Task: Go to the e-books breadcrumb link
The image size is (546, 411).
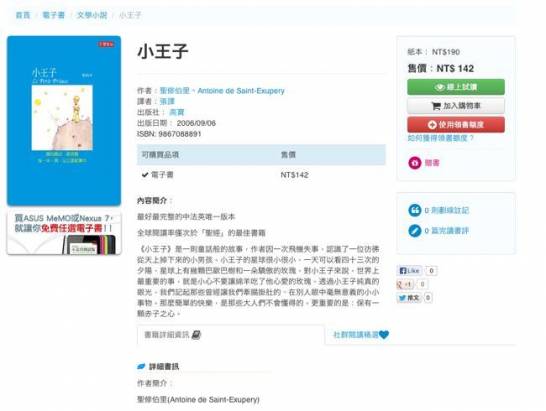Action: pyautogui.click(x=54, y=15)
